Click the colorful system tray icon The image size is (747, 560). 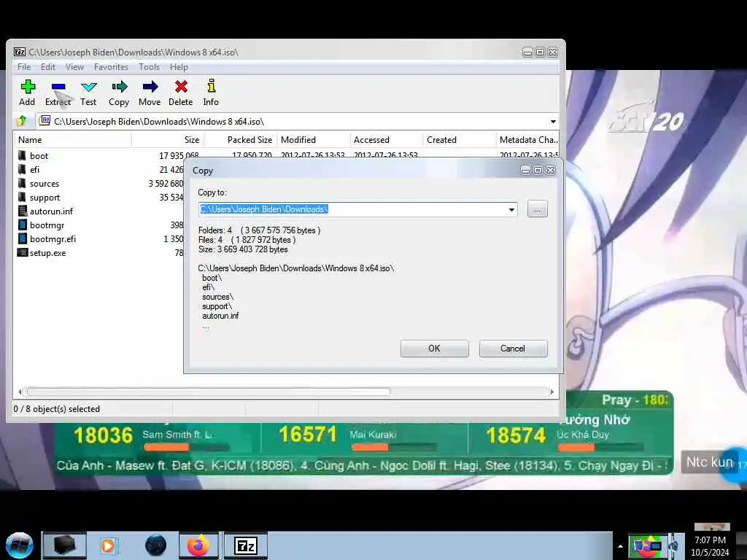[x=646, y=546]
